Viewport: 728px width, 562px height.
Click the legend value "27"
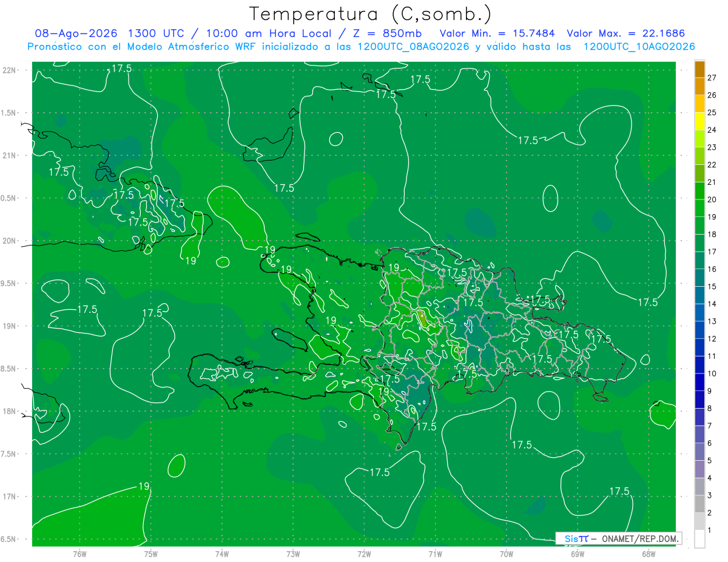click(712, 78)
